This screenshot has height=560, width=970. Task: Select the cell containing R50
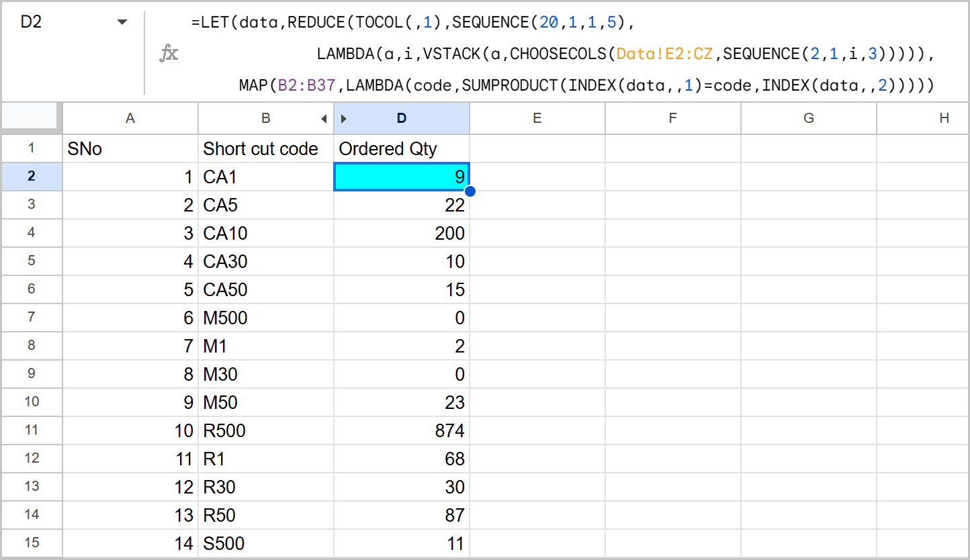266,515
